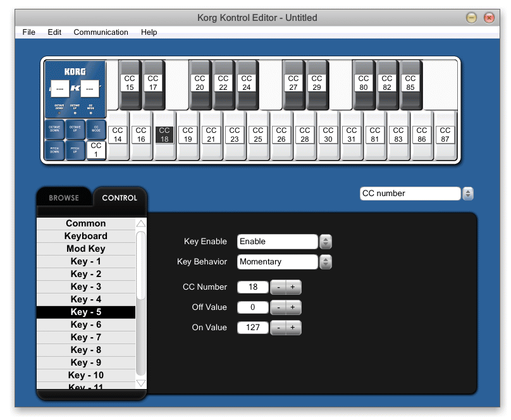Select the black key labeled CC 24

tap(247, 85)
